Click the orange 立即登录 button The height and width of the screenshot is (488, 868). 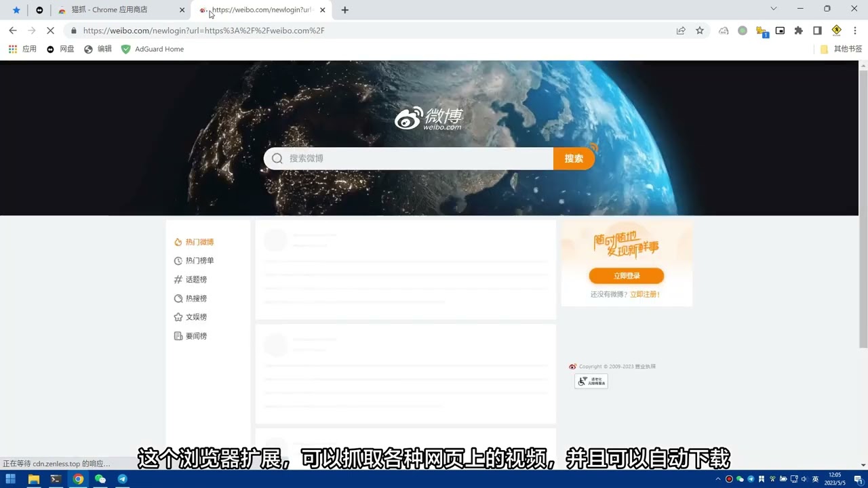click(627, 276)
